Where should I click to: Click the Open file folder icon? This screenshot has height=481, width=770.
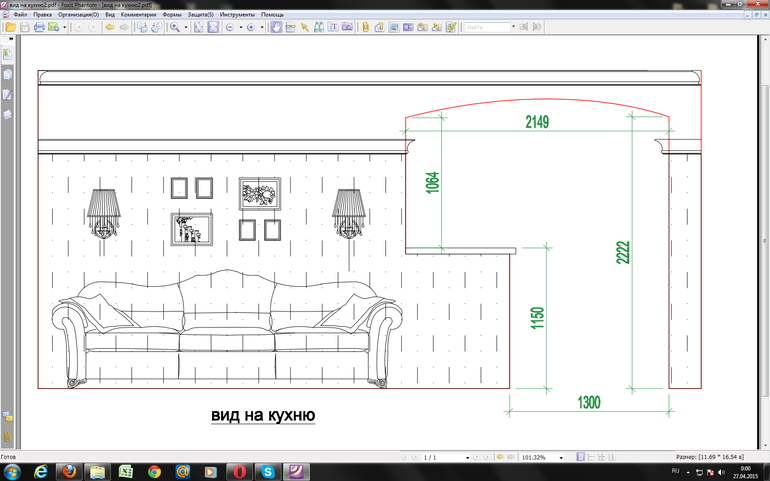[9, 28]
